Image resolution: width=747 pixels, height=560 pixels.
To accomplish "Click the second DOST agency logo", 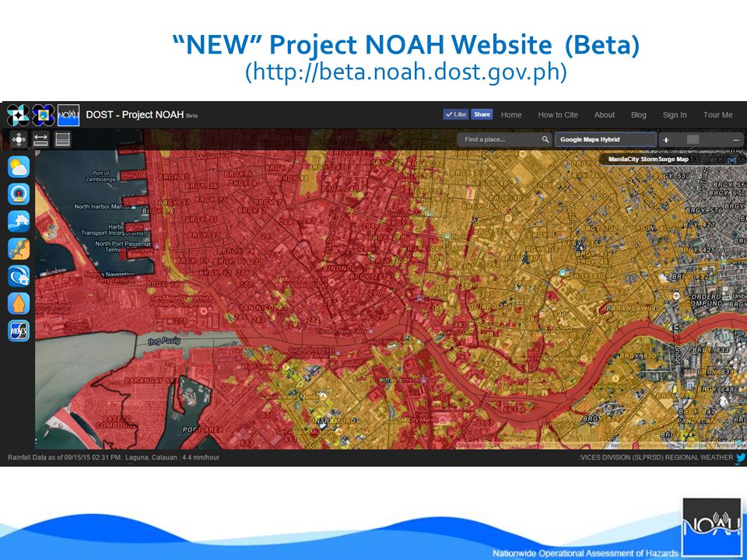I will tap(44, 115).
